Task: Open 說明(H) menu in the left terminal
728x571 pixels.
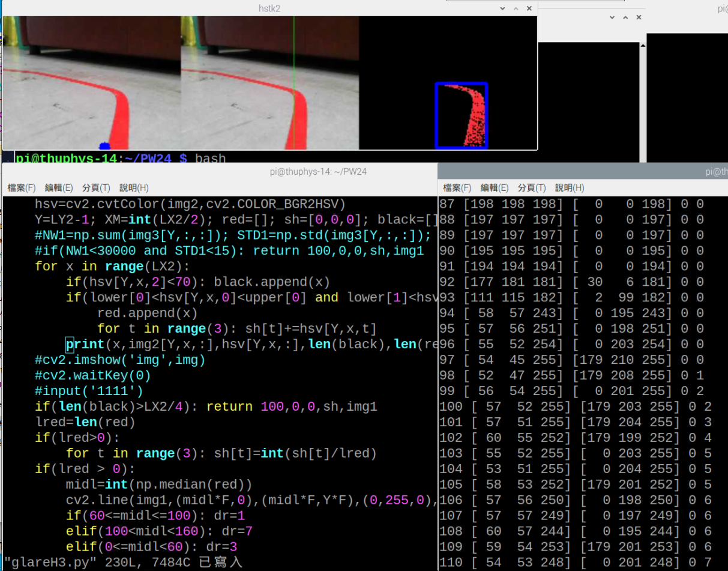Action: tap(134, 188)
